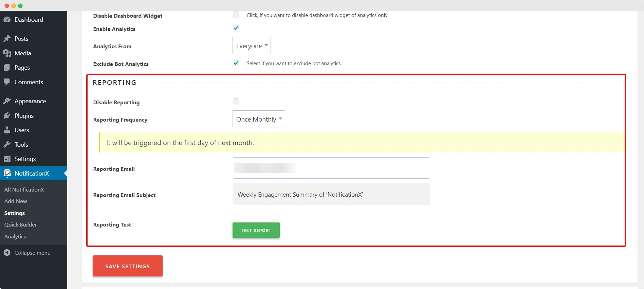The height and width of the screenshot is (289, 644).
Task: Check the Disable Reporting checkbox
Action: pyautogui.click(x=236, y=101)
